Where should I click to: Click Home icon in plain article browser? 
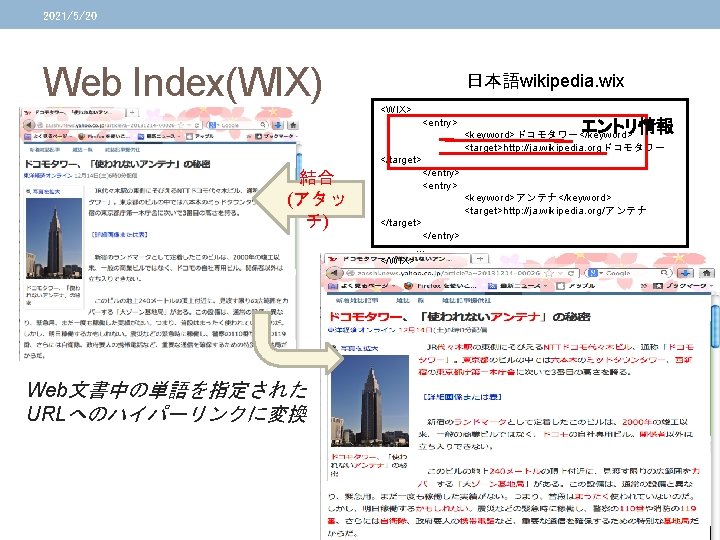coord(293,125)
